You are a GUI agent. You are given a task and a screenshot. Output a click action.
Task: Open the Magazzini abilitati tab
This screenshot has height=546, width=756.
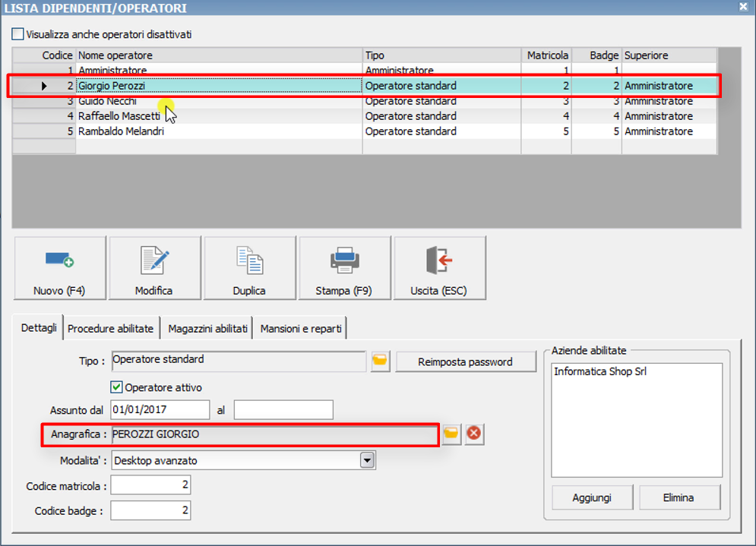click(207, 329)
